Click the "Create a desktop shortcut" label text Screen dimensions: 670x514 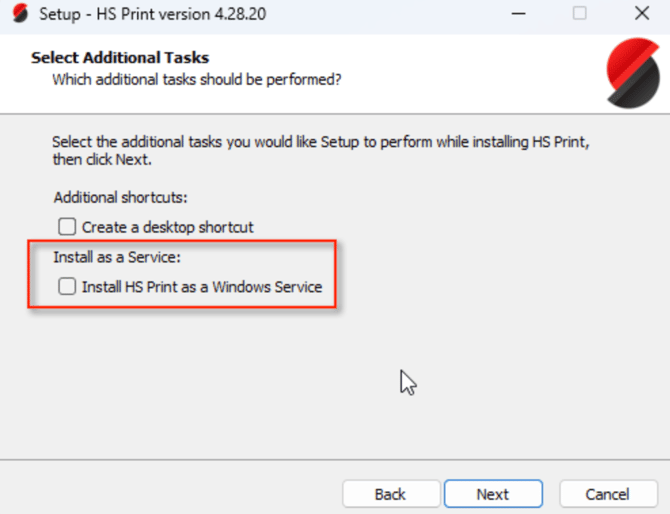(x=168, y=227)
